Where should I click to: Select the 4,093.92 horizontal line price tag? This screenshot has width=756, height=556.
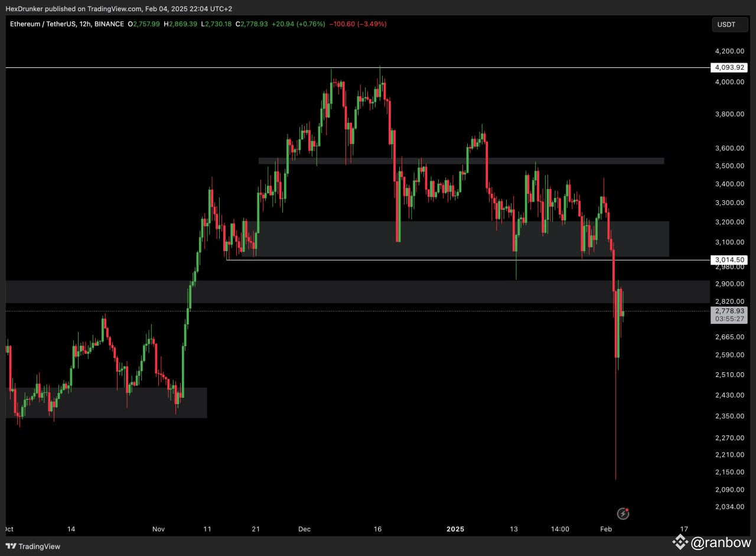(x=730, y=68)
